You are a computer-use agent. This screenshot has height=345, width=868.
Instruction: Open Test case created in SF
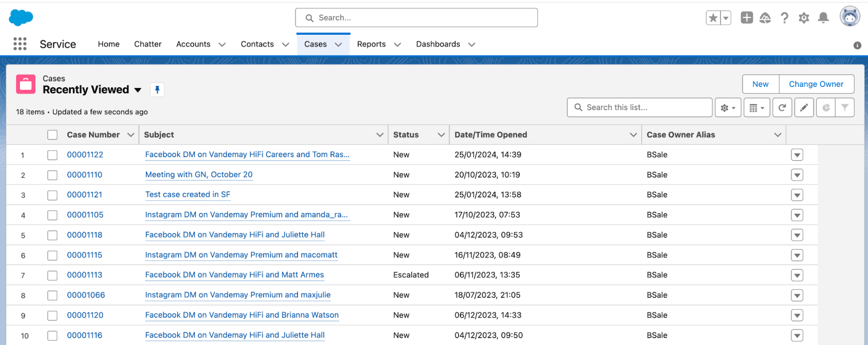[x=188, y=194]
